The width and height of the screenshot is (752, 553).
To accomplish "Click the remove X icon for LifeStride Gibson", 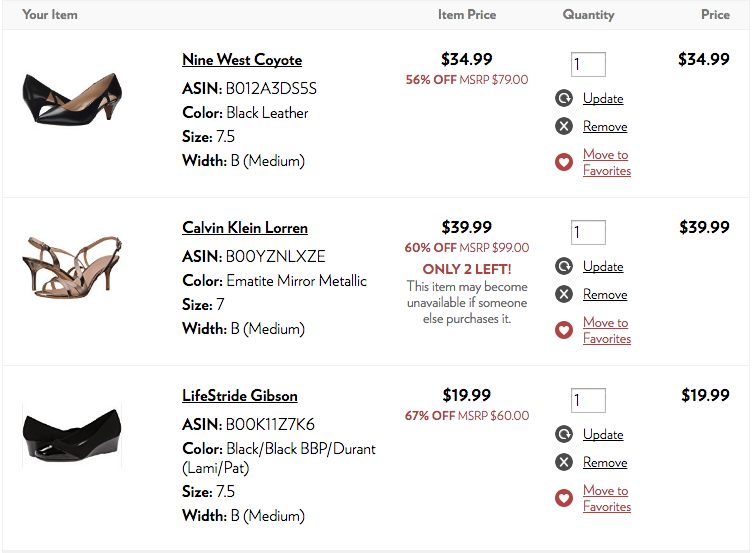I will (564, 462).
